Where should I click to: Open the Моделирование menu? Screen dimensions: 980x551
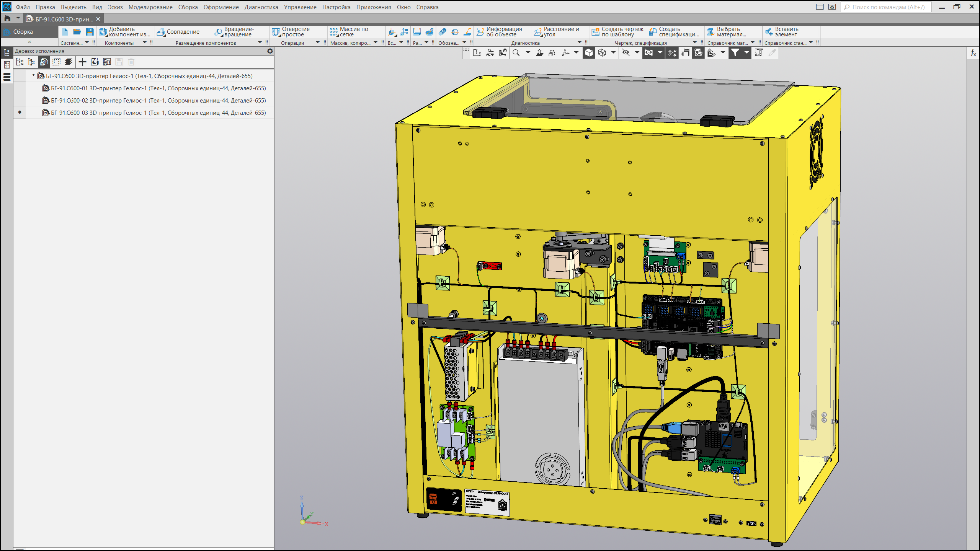click(150, 7)
